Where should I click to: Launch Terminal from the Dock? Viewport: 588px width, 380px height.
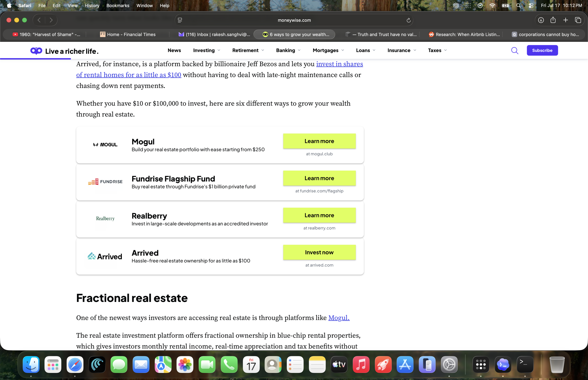pyautogui.click(x=525, y=364)
